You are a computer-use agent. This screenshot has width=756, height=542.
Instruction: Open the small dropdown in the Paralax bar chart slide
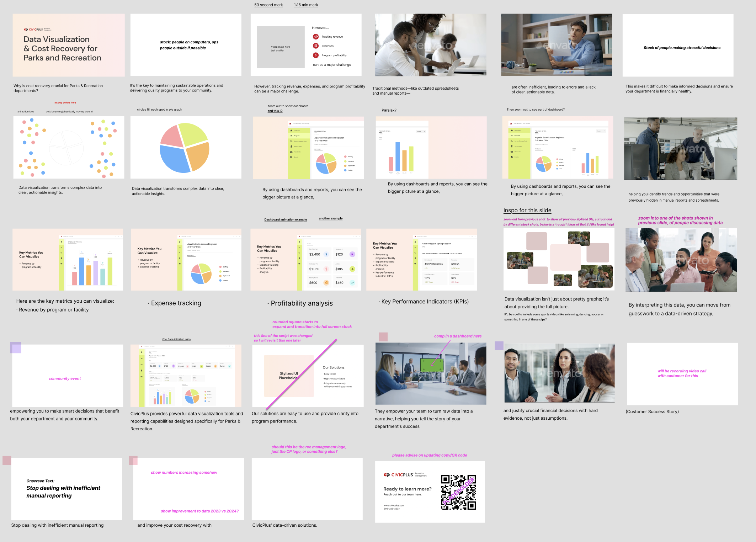coord(421,131)
